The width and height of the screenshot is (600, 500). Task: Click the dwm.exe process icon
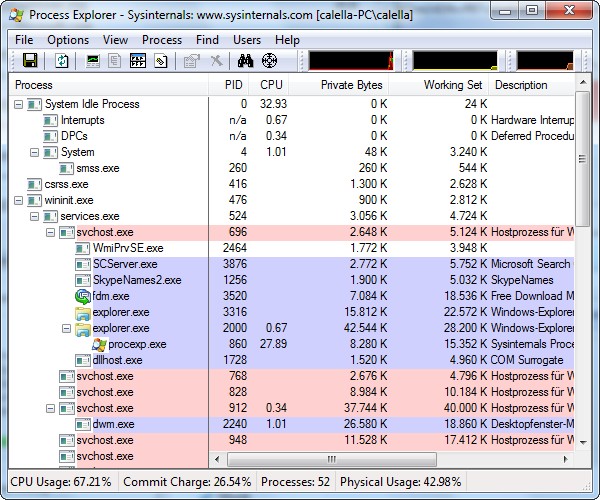click(83, 424)
